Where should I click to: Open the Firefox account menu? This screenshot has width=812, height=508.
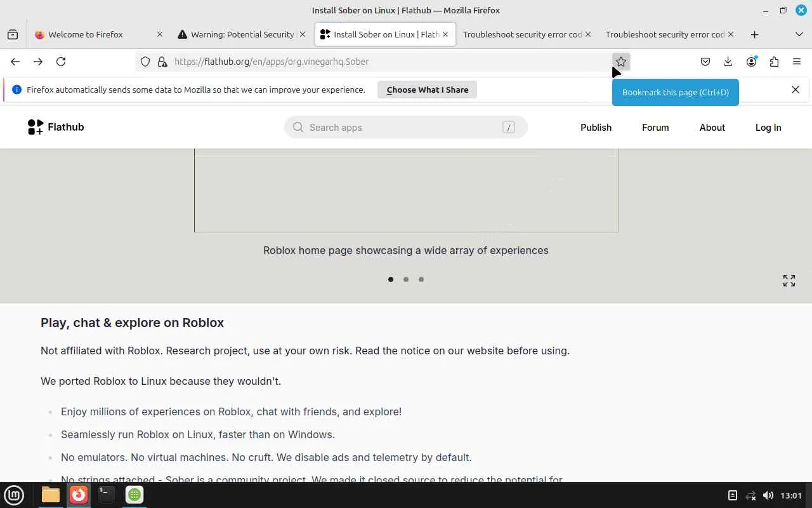[x=751, y=62]
